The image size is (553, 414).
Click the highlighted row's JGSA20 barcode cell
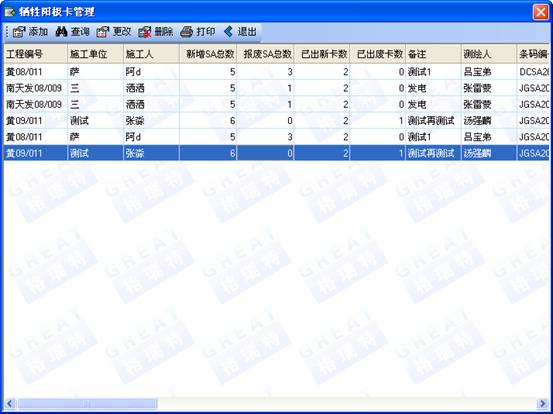click(x=533, y=153)
